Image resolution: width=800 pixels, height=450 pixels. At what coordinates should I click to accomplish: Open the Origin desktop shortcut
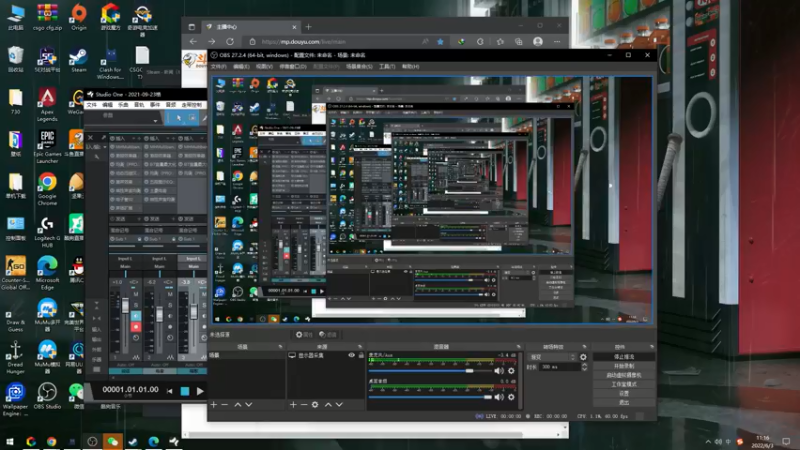pos(79,17)
